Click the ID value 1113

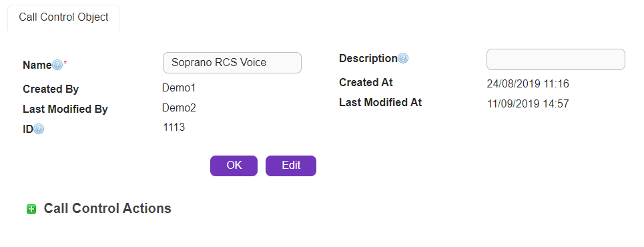[x=174, y=128]
